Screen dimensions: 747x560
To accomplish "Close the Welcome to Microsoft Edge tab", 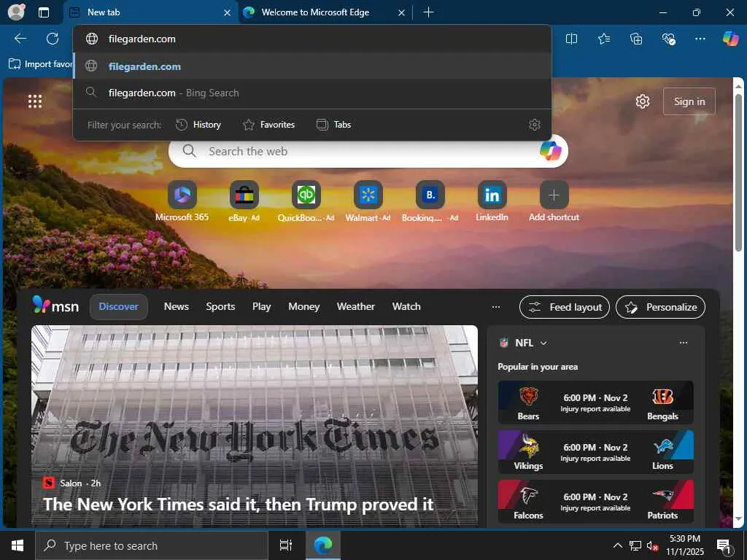I will 401,13.
